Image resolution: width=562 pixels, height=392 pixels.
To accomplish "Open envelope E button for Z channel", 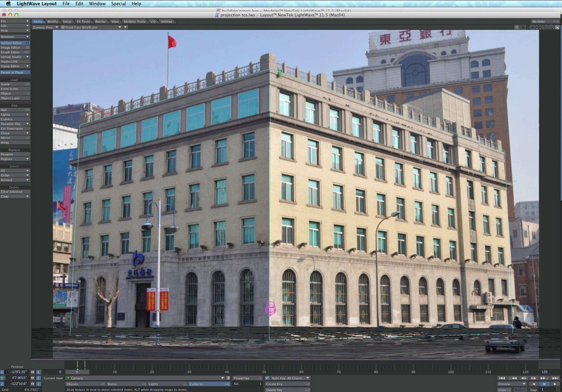I will click(38, 384).
